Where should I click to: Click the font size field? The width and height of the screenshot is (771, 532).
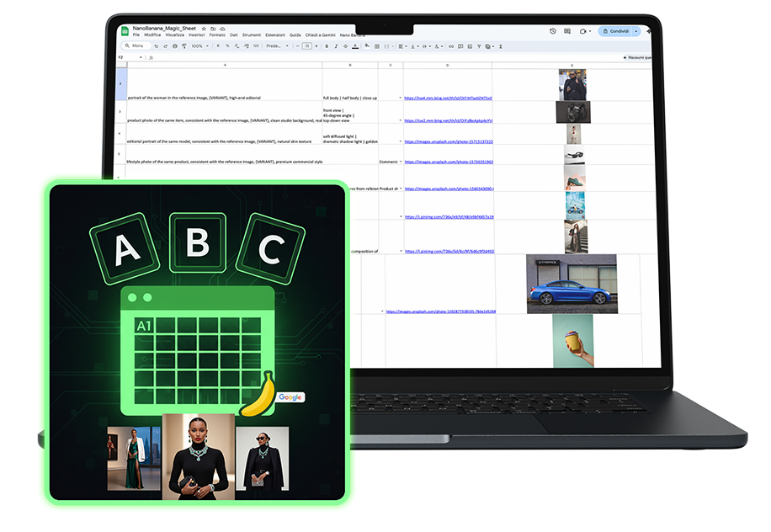point(307,46)
